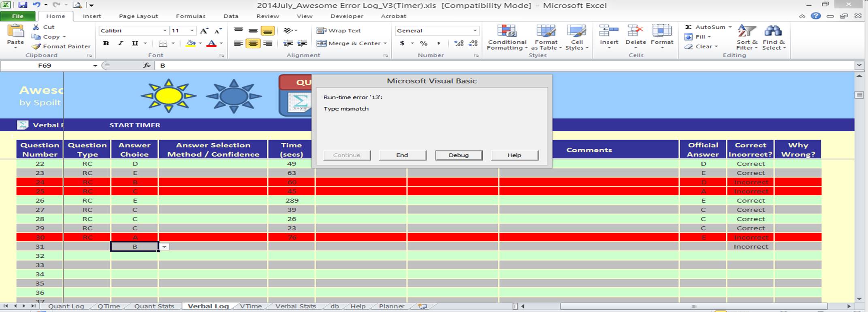Screen dimensions: 868x312
Task: Open Find & Select binoculars
Action: (773, 37)
